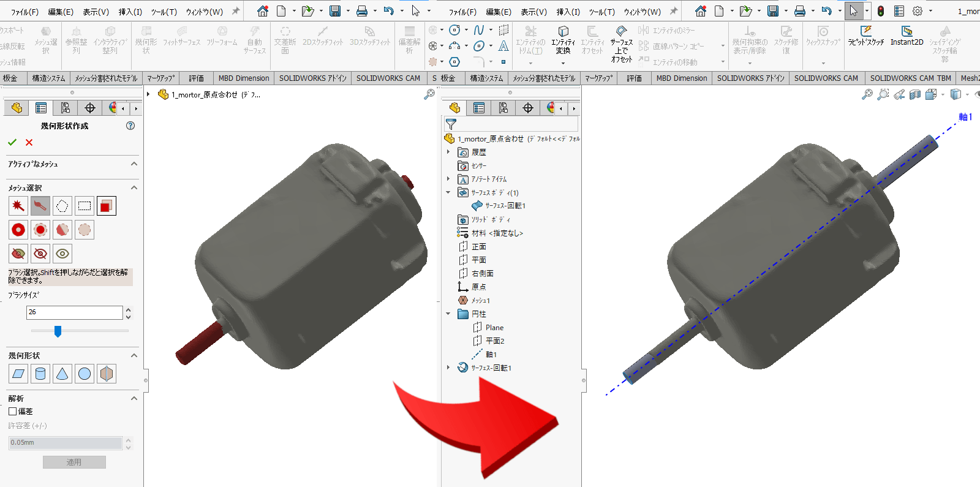980x487 pixels.
Task: Enable the 偏差 deviation checkbox
Action: pyautogui.click(x=13, y=412)
